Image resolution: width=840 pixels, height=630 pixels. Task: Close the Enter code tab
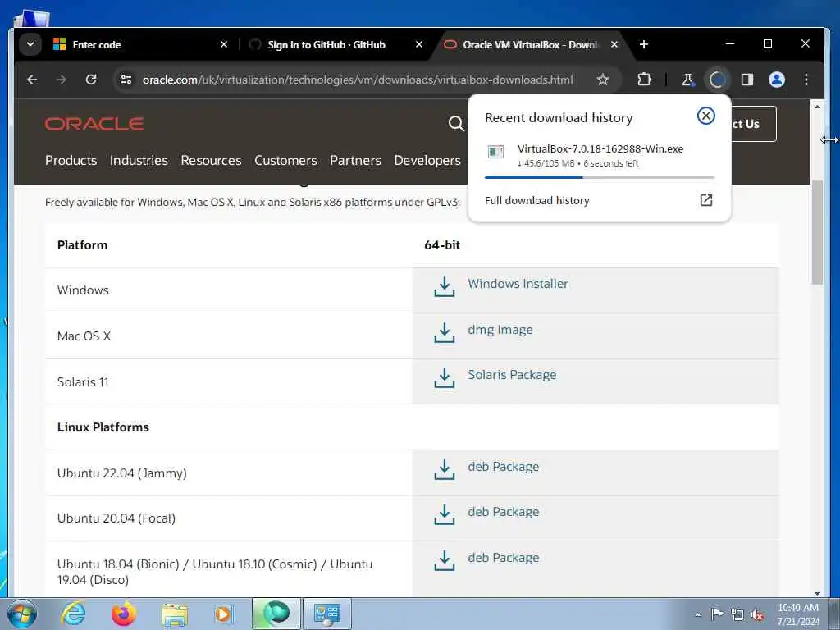coord(224,44)
